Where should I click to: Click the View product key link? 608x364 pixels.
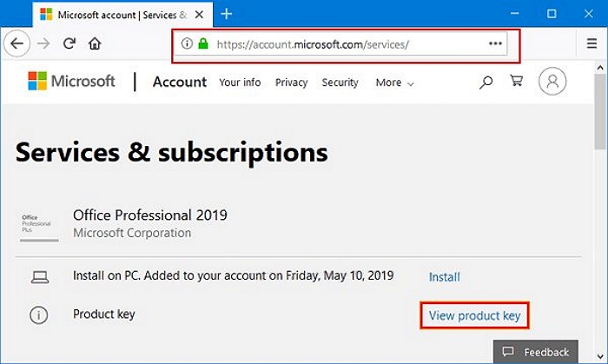[x=474, y=315]
